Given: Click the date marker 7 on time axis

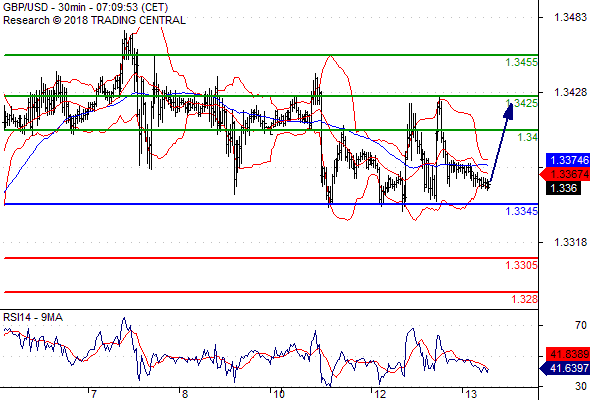Looking at the screenshot, I should [x=93, y=394].
